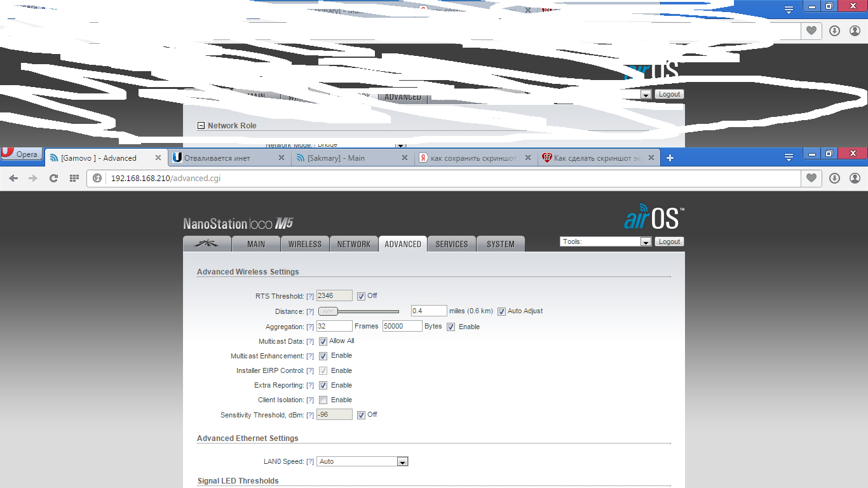868x488 pixels.
Task: Open Client Isolation [?] help link
Action: pyautogui.click(x=310, y=400)
